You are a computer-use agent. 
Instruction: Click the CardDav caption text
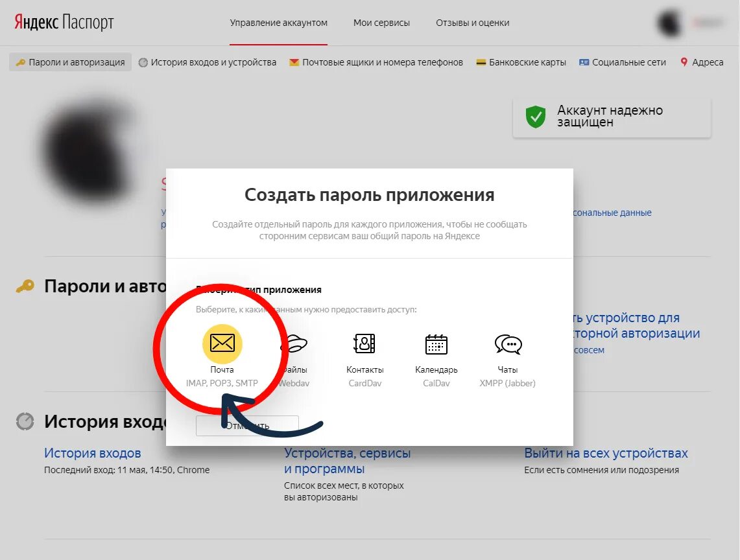click(364, 383)
